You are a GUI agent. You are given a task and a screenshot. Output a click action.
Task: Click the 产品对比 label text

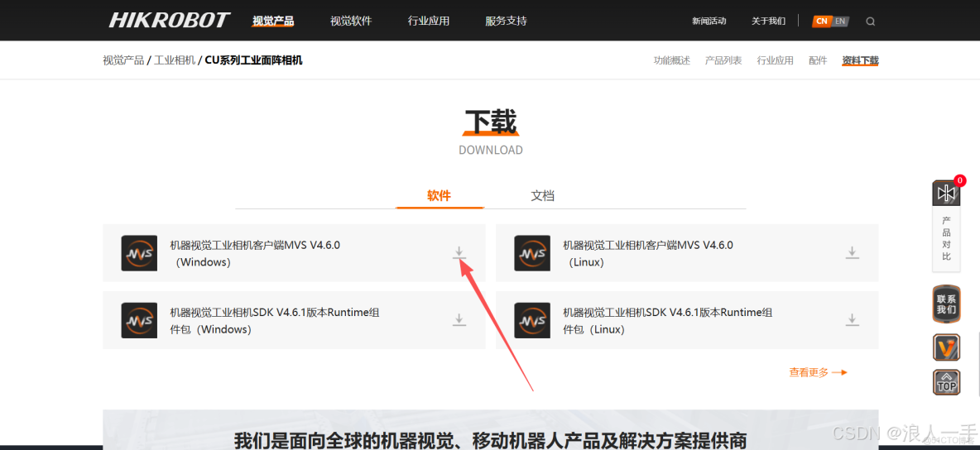coord(946,238)
